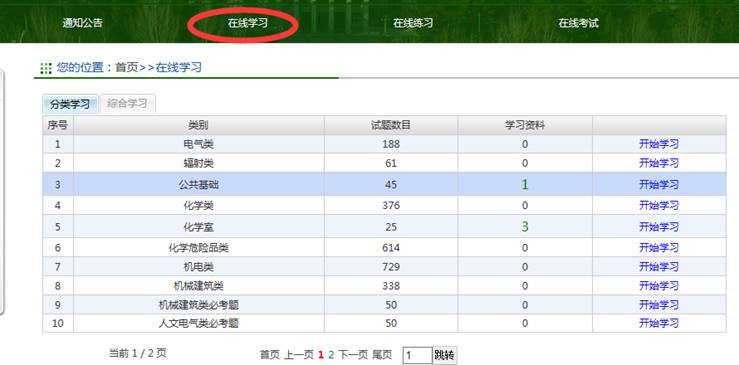Open 开始学习 for 人文电气类必考题
This screenshot has height=365, width=739.
point(659,323)
